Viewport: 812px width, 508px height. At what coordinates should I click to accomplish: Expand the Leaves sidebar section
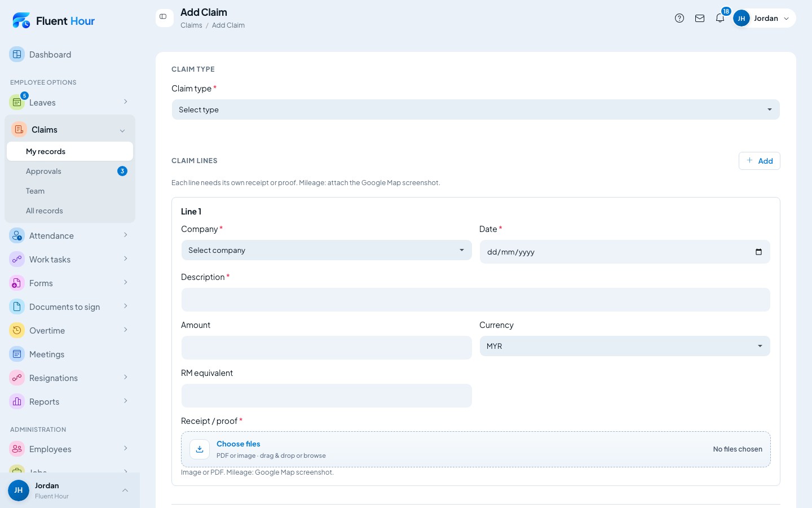125,102
